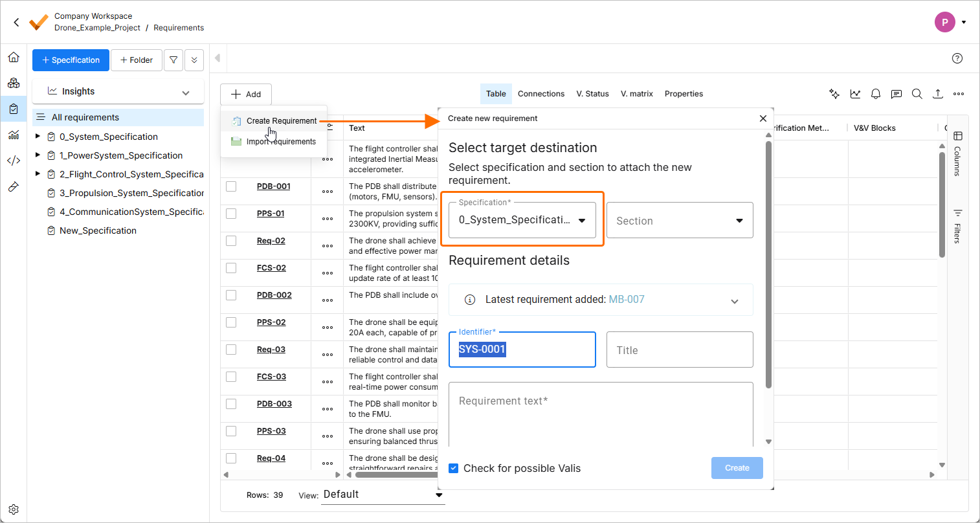Open the MB-007 latest requirement link

coord(626,300)
